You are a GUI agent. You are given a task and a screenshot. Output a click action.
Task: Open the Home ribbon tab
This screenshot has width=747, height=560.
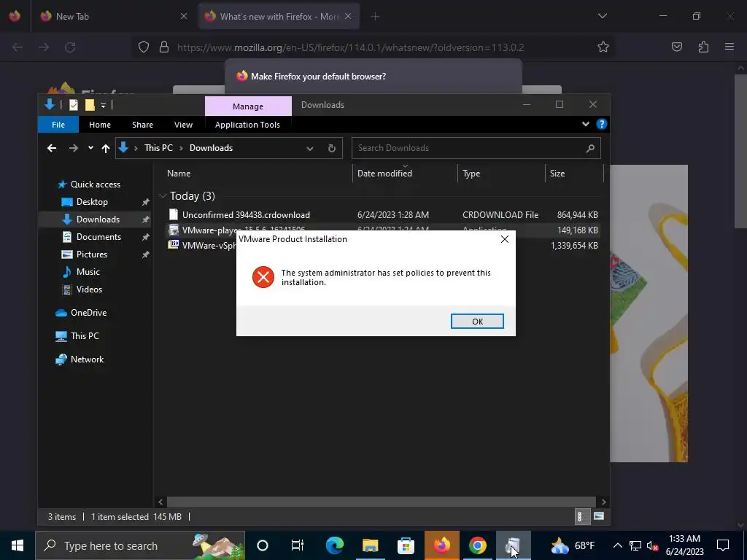99,125
